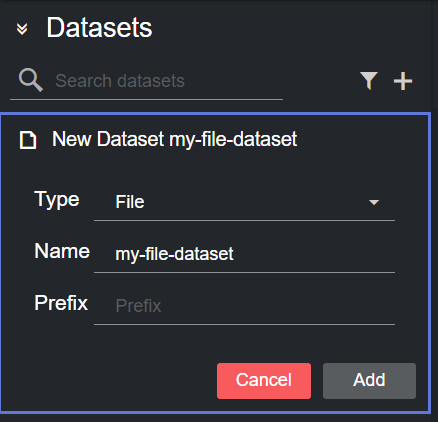Image resolution: width=438 pixels, height=422 pixels.
Task: Open the dataset filter funnel icon
Action: click(x=369, y=81)
